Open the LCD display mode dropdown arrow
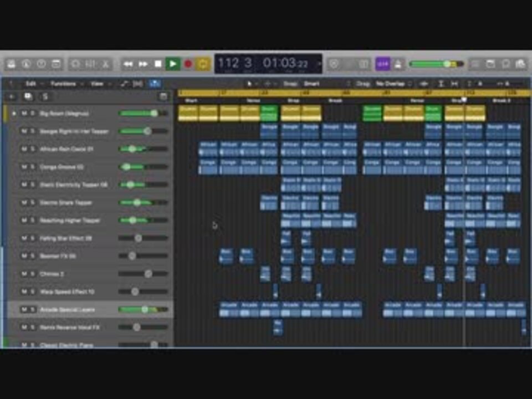This screenshot has height=399, width=532. tap(319, 63)
